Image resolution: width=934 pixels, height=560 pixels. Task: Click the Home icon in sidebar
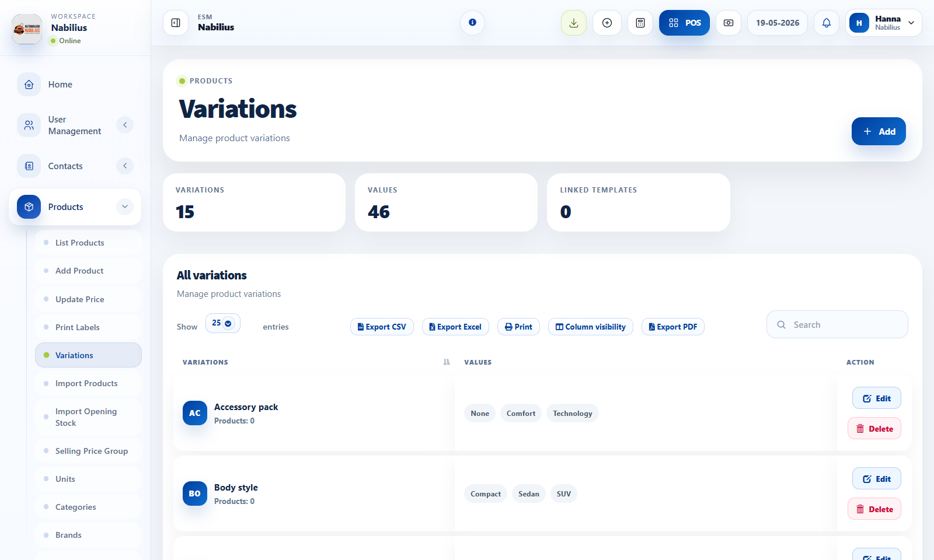coord(29,85)
